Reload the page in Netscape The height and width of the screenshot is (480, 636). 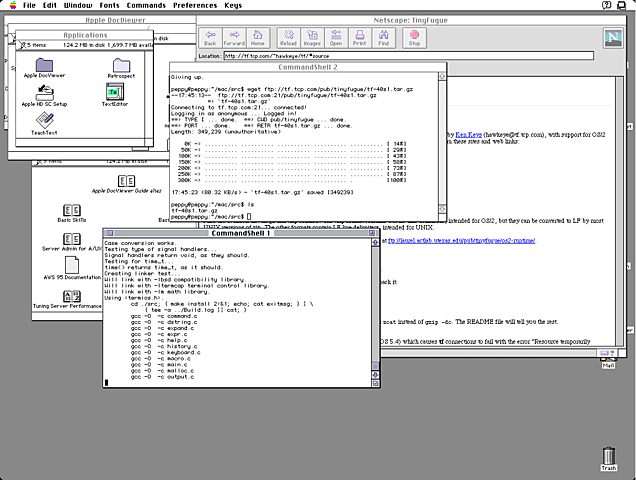click(288, 38)
